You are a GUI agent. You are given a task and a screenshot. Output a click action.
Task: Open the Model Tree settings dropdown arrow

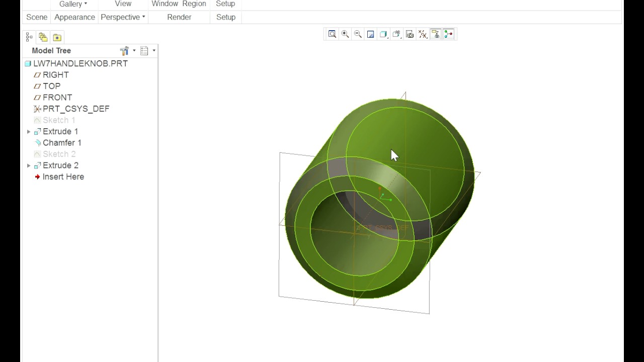134,51
